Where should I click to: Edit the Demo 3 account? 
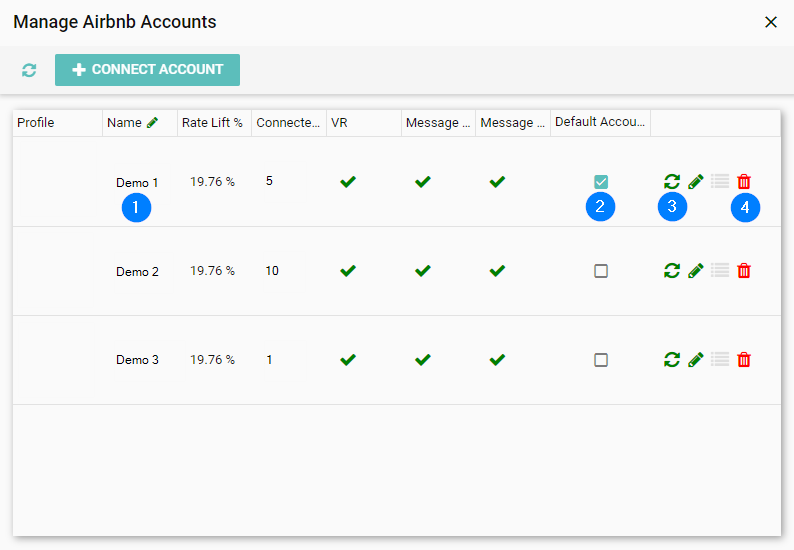point(696,360)
